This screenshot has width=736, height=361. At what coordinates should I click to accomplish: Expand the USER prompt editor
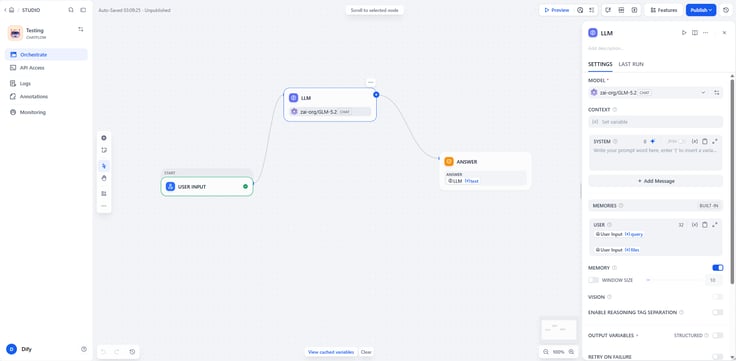(715, 225)
